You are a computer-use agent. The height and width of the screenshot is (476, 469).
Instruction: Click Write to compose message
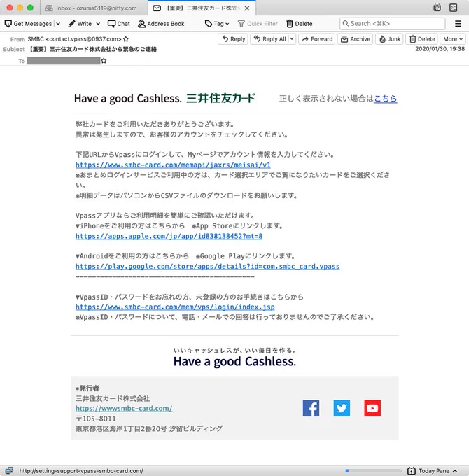(x=80, y=24)
